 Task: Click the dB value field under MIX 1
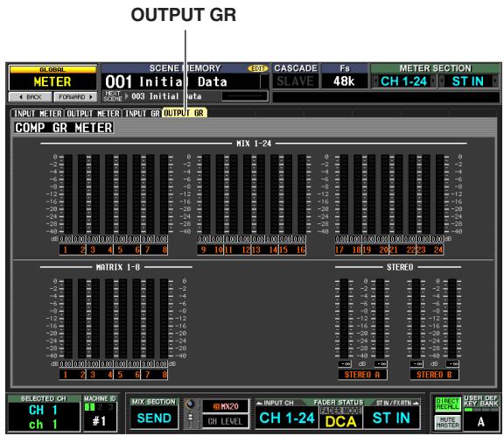(x=66, y=239)
